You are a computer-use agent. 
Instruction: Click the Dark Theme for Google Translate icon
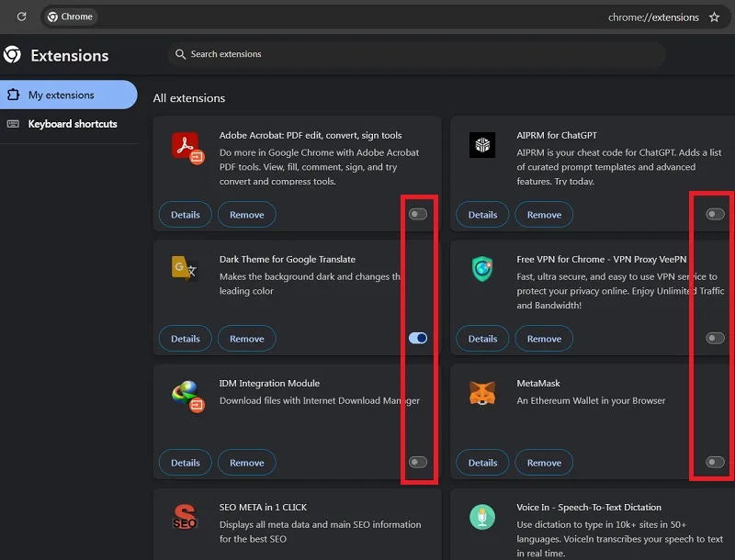coord(185,269)
